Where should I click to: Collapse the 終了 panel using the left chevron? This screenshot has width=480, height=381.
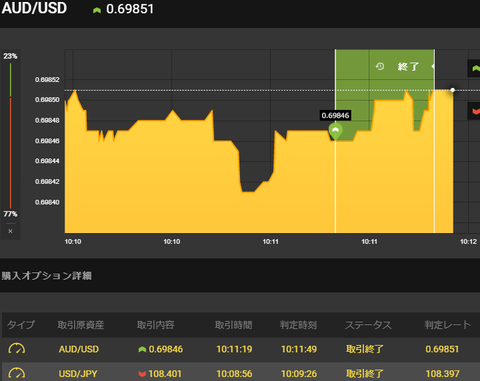pos(433,66)
